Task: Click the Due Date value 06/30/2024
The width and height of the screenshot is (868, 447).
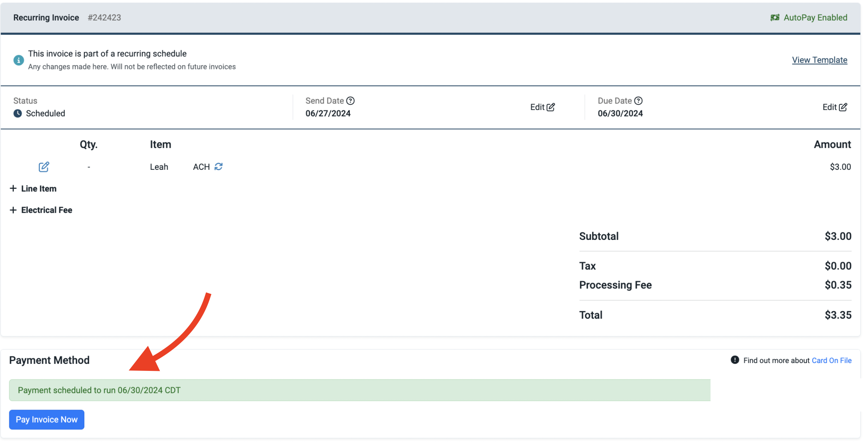Action: click(620, 113)
